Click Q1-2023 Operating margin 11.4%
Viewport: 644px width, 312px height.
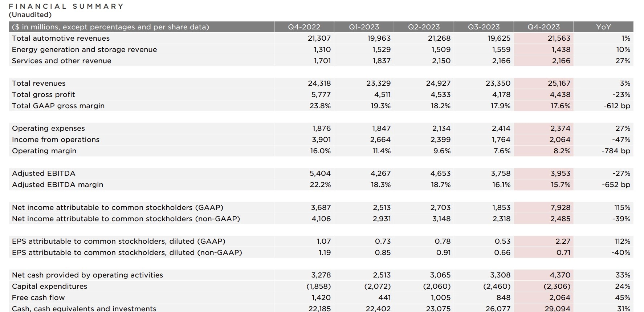[382, 151]
